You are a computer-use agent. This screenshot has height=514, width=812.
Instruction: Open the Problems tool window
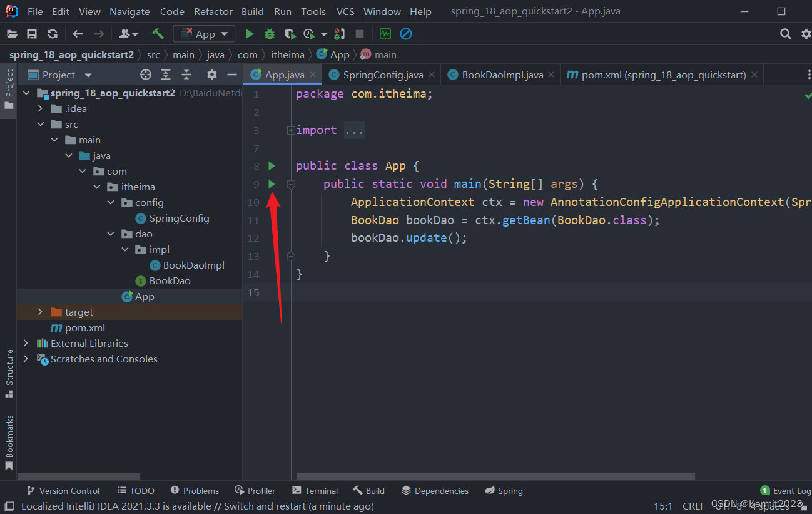[194, 491]
